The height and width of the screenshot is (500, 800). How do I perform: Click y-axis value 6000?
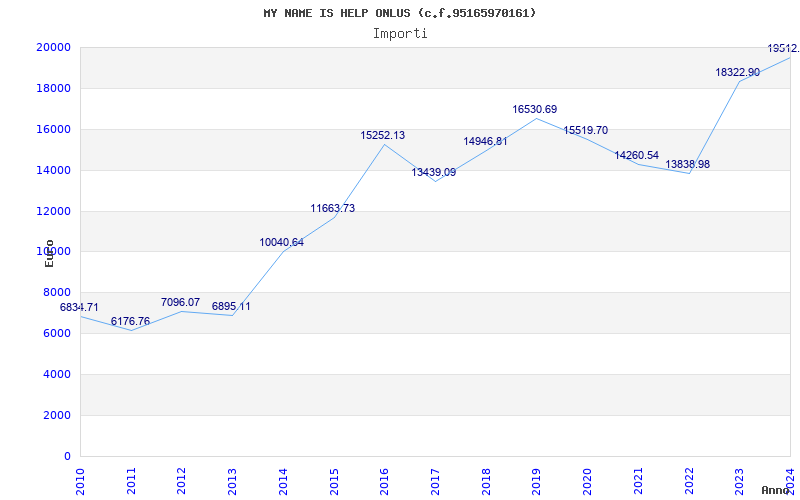pos(57,333)
